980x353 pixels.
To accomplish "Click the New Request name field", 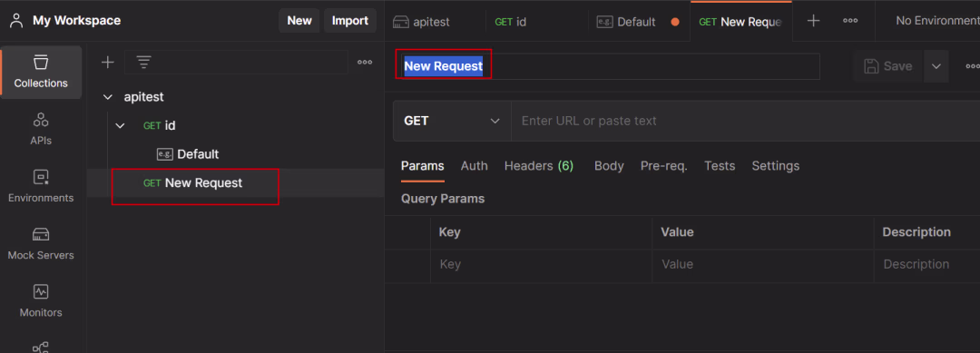I will pos(610,66).
